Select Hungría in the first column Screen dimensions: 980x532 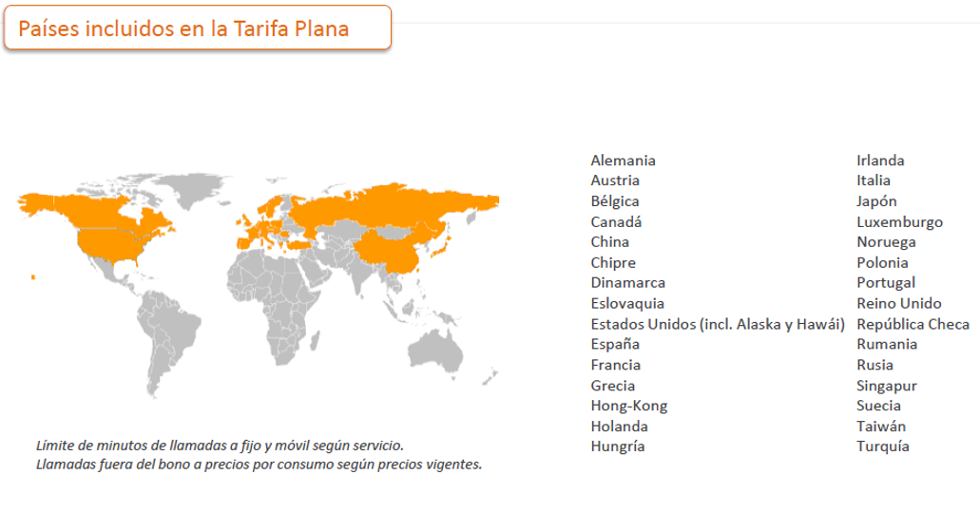click(x=618, y=446)
